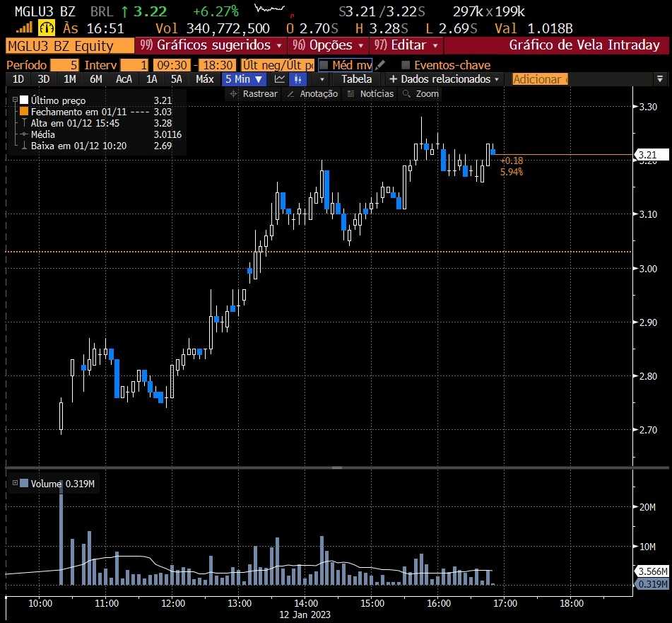
Task: Click the orange Fechamento color swatch
Action: (x=24, y=112)
